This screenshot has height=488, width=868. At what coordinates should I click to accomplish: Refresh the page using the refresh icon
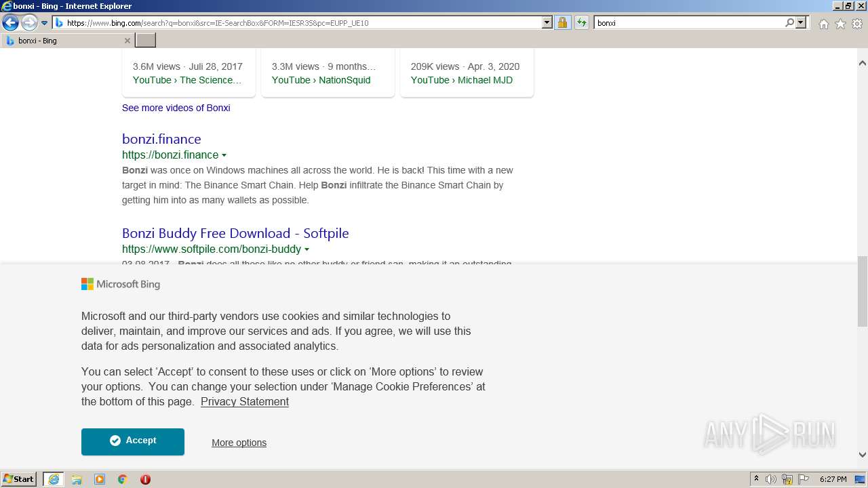coord(581,23)
